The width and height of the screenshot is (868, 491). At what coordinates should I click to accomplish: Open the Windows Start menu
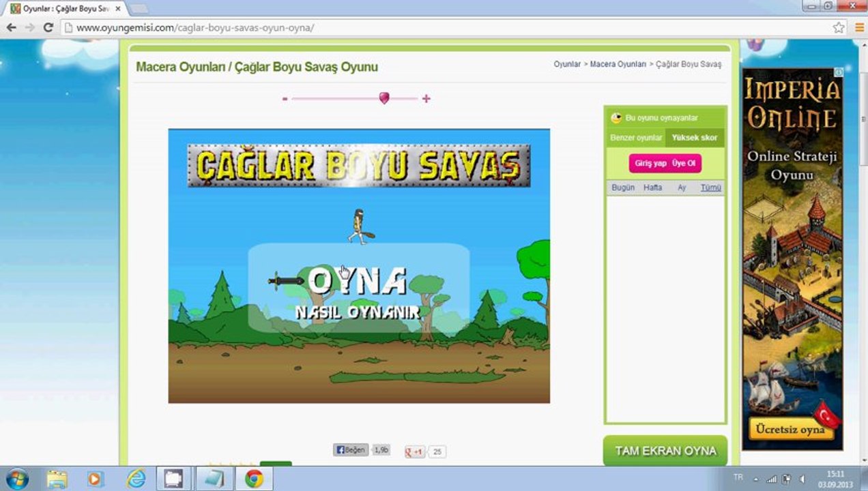(x=17, y=479)
